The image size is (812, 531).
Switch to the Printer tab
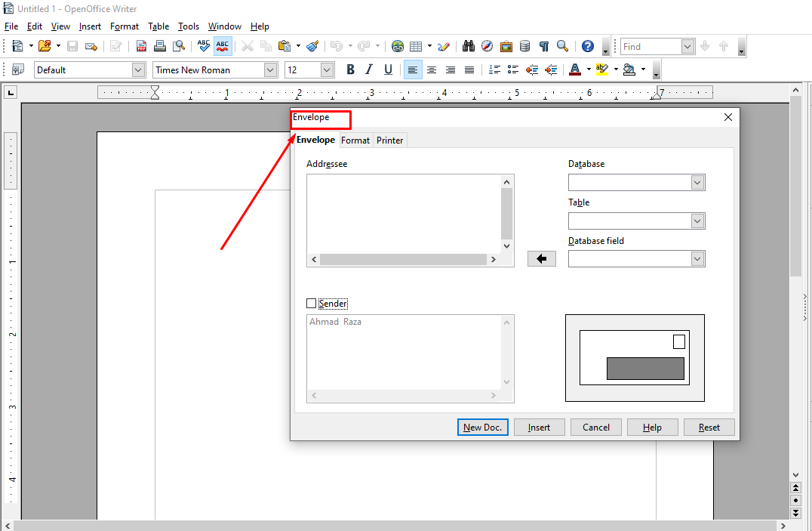click(x=389, y=140)
